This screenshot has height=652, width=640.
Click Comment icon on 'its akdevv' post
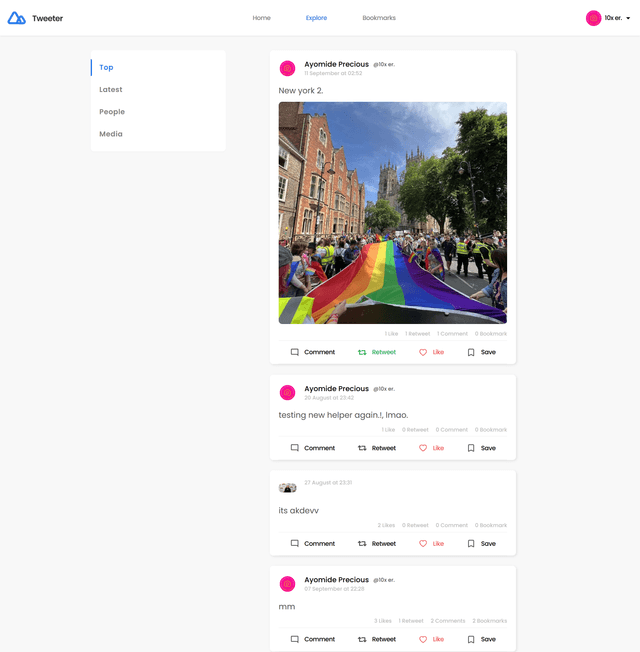tap(294, 543)
